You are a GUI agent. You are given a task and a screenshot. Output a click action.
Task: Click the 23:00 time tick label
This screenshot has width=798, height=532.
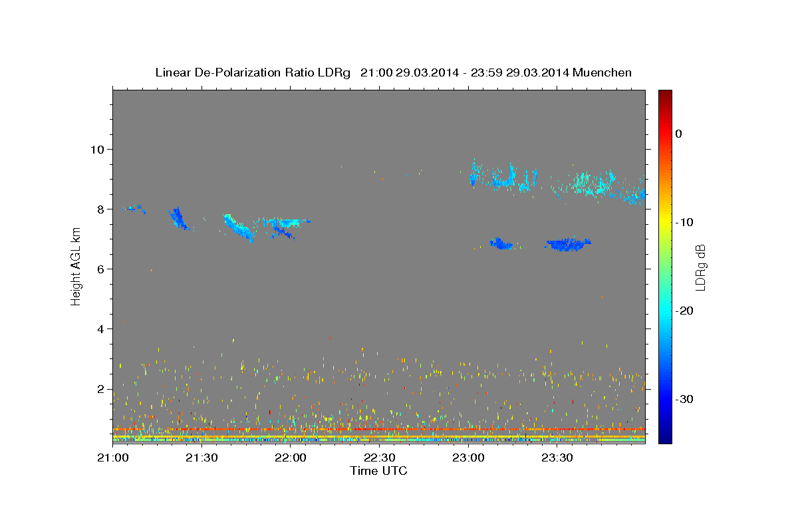[x=468, y=458]
